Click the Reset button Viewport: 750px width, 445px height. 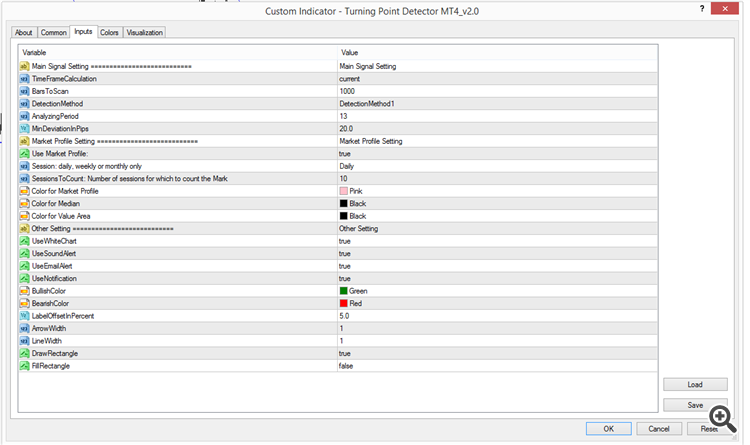tap(709, 429)
